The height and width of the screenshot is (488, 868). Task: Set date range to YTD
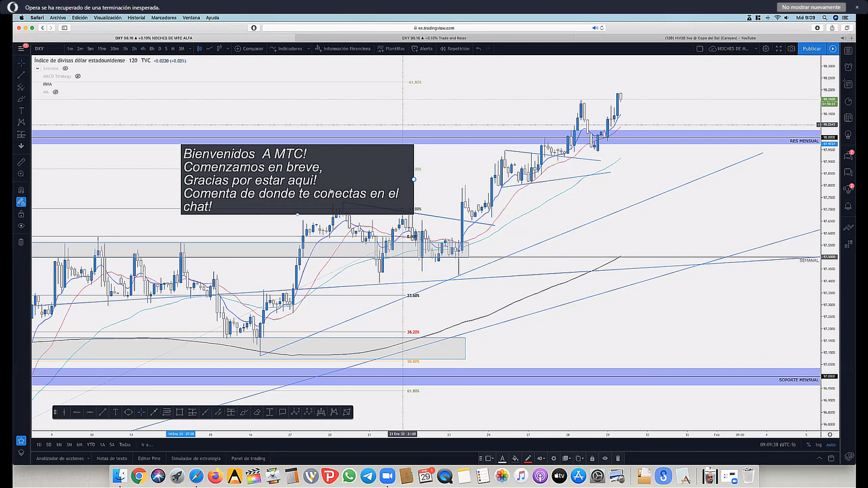(91, 445)
